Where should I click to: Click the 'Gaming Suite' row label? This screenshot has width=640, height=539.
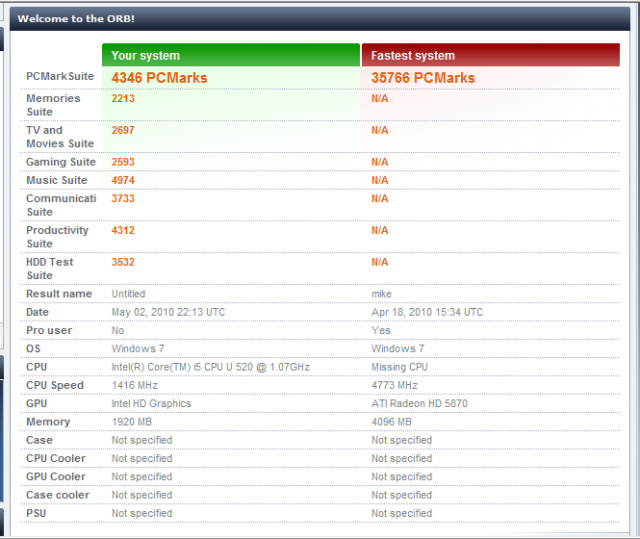[x=61, y=162]
